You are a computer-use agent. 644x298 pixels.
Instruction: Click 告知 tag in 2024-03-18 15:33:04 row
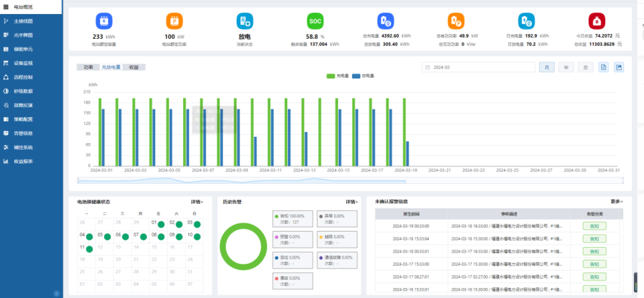click(594, 239)
